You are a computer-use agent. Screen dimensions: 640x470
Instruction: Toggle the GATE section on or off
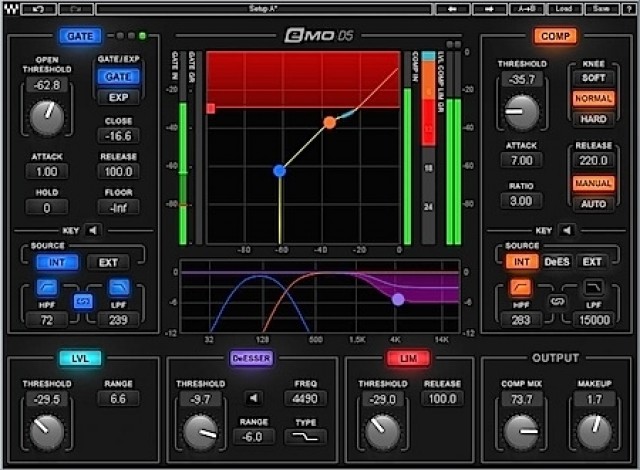(x=80, y=36)
